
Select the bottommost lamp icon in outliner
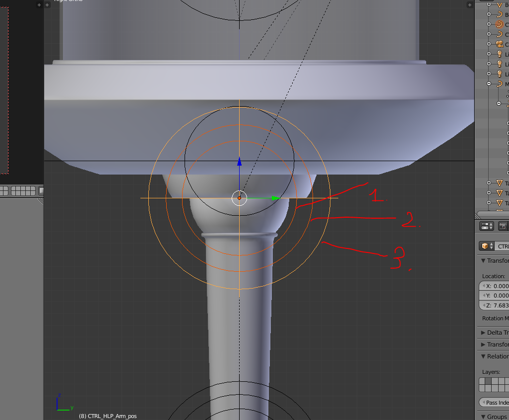tap(500, 74)
